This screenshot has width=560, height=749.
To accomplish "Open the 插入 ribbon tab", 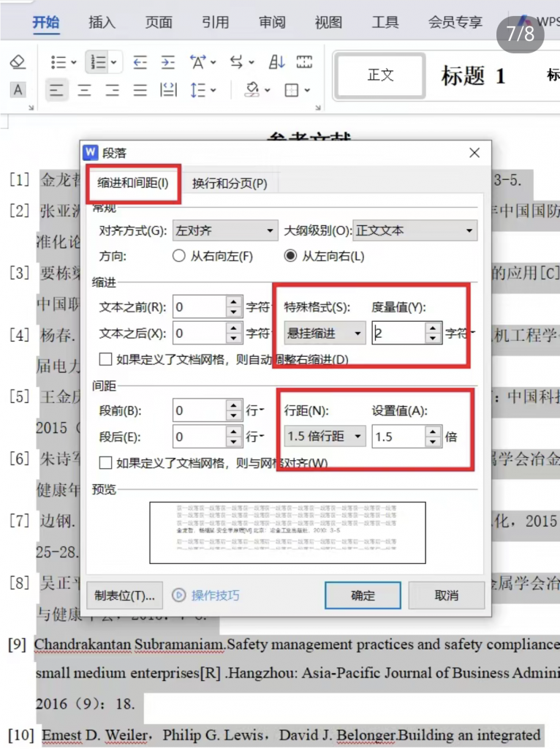I will click(102, 23).
